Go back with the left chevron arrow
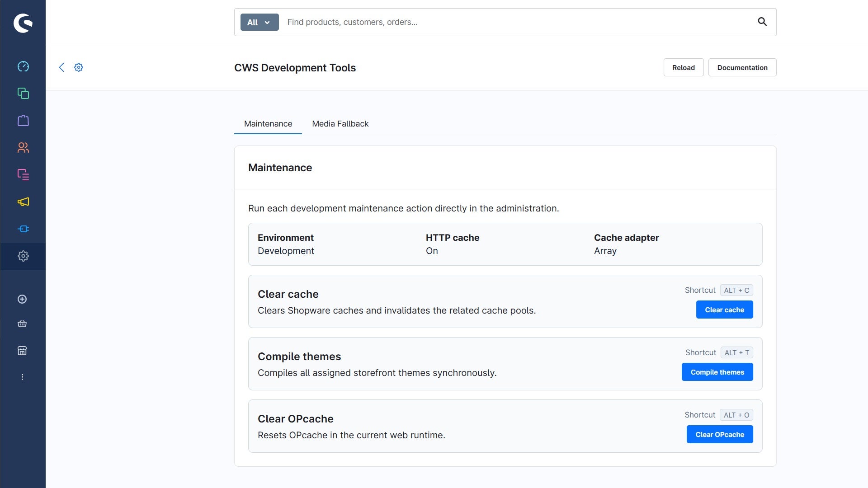The image size is (868, 488). pos(62,67)
